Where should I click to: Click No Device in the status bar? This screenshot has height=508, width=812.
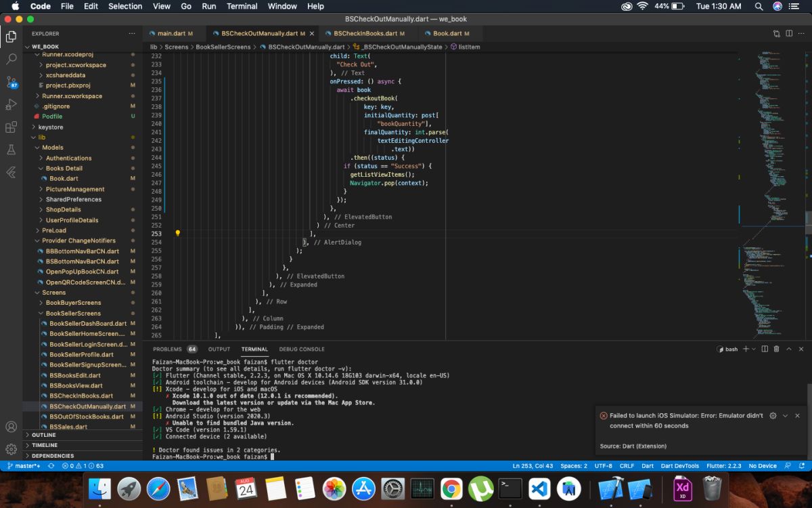click(x=763, y=466)
